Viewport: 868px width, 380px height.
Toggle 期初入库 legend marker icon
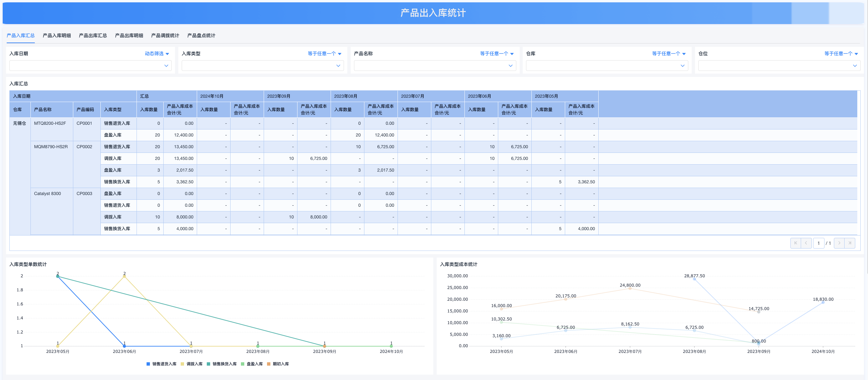[269, 364]
